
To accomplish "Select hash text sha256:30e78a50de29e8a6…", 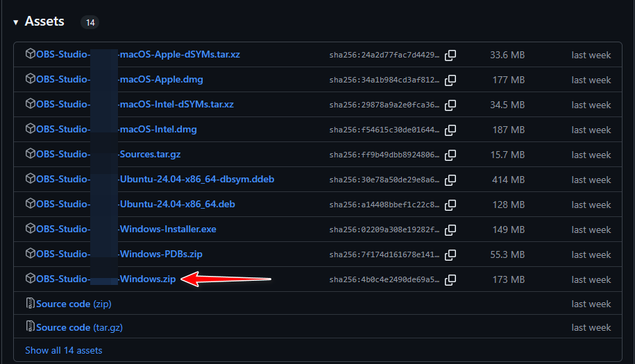I will tap(384, 180).
